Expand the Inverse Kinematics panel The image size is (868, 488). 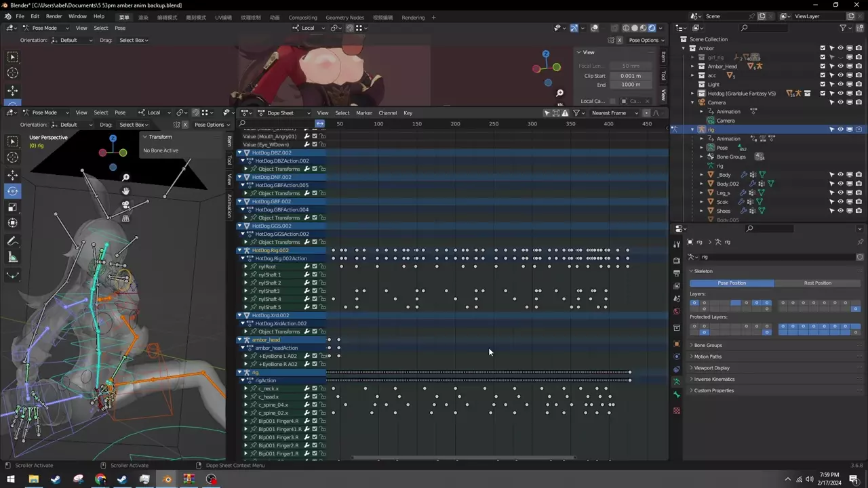[x=714, y=379]
